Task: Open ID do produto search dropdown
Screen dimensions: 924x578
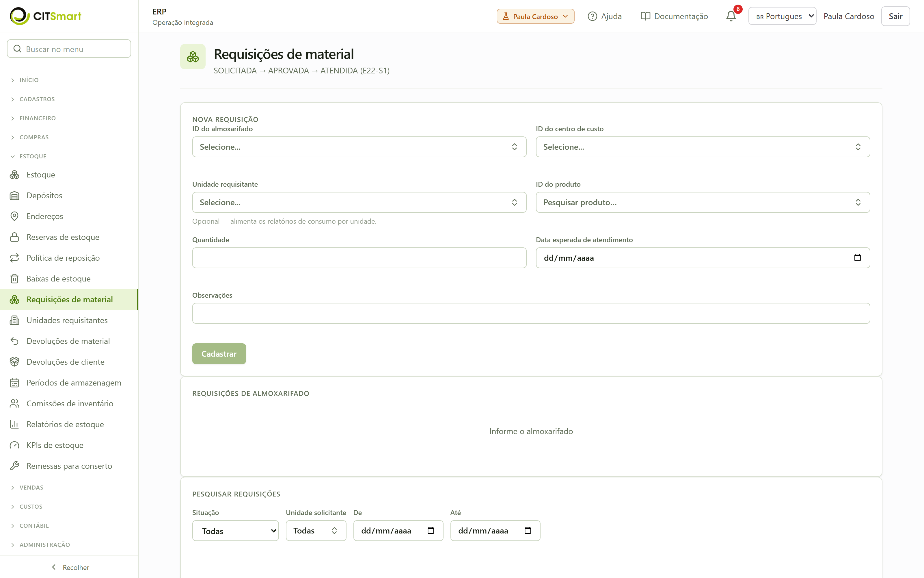Action: 703,202
